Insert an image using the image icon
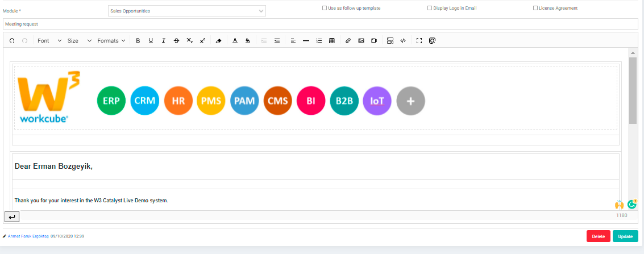The height and width of the screenshot is (254, 644). click(x=361, y=40)
